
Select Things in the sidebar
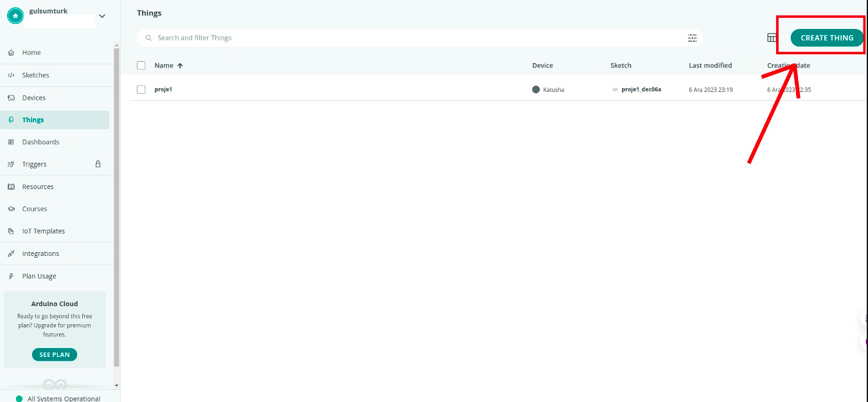tap(55, 120)
